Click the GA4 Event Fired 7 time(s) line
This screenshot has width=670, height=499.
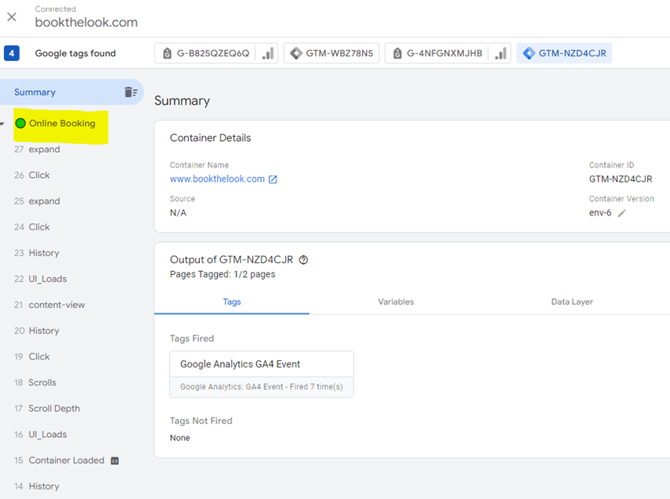click(x=262, y=387)
